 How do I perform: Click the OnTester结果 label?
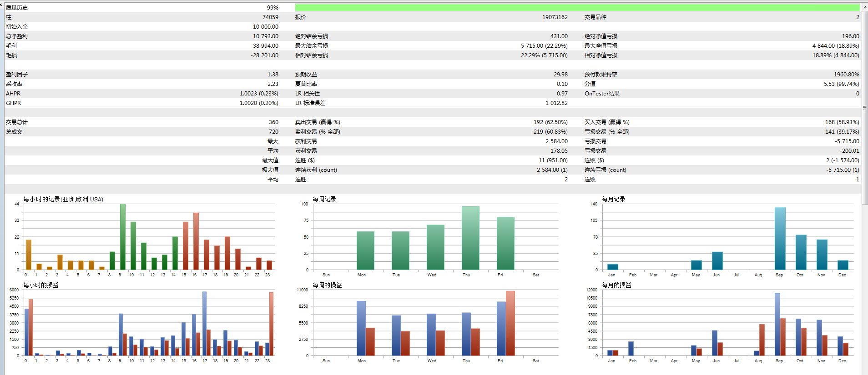point(602,94)
